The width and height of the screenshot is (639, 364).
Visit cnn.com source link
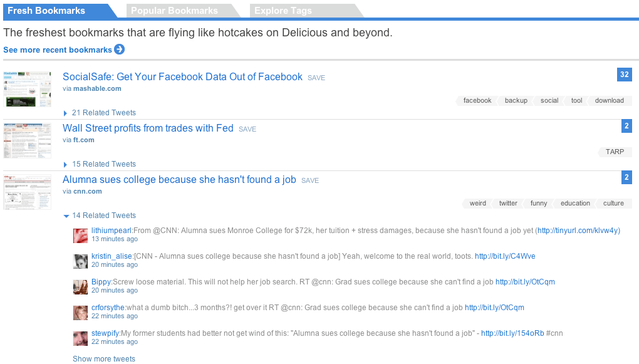(88, 191)
